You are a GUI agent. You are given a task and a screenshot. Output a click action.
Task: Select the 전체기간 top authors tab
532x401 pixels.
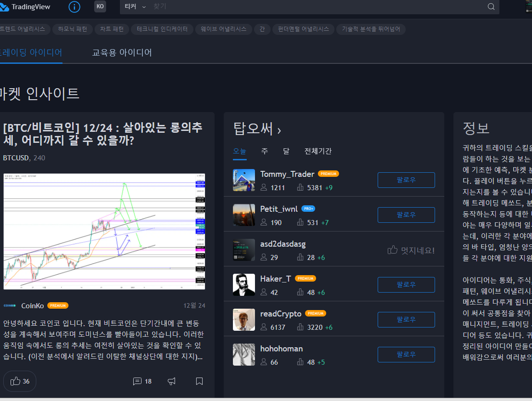318,151
